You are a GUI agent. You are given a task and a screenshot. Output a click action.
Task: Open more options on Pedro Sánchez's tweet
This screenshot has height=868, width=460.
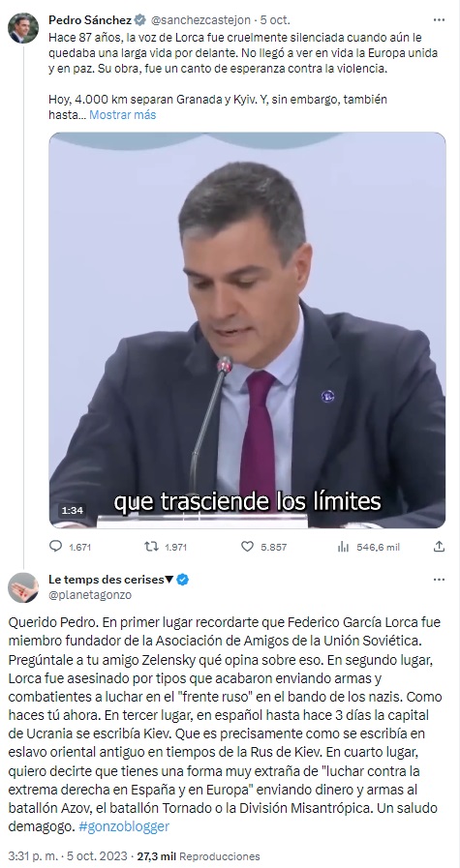point(439,20)
